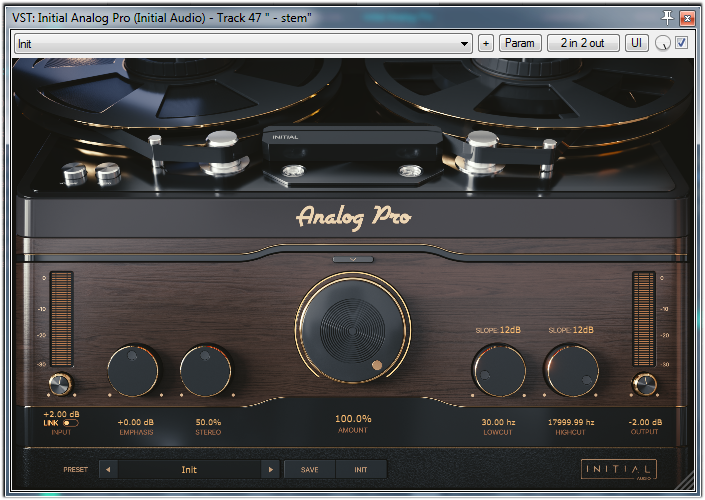Image resolution: width=705 pixels, height=500 pixels.
Task: Click the Lowcut filter knob
Action: coord(499,371)
